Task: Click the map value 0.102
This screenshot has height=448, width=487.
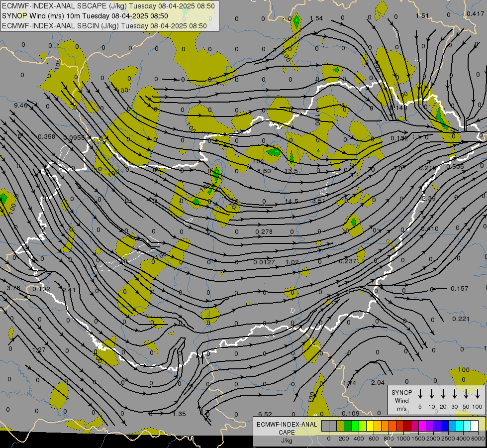Action: (41, 289)
